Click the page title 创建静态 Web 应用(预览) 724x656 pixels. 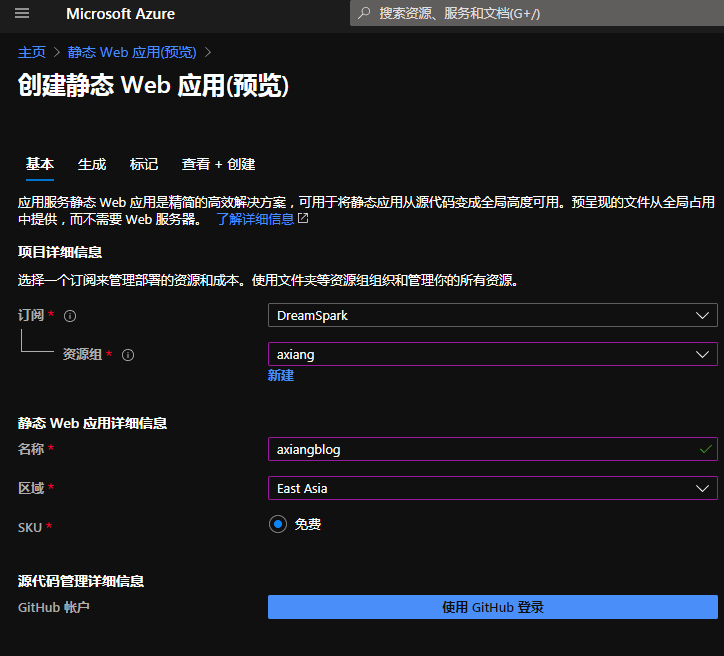(x=153, y=86)
